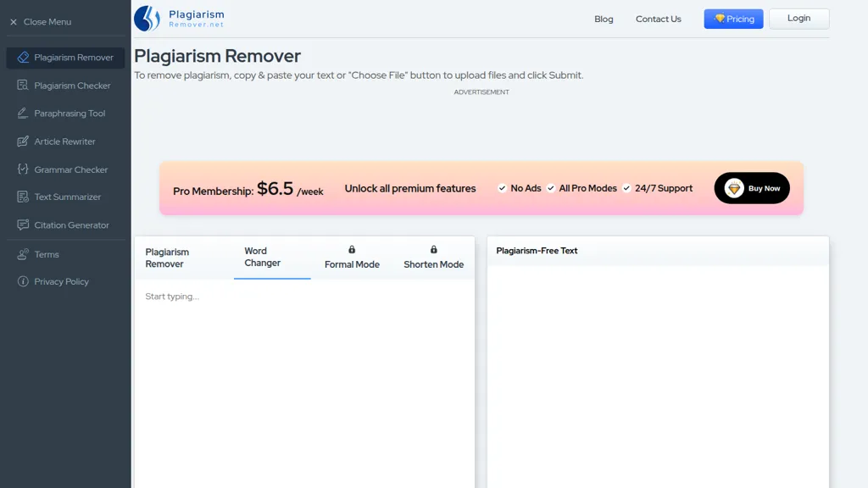
Task: Select Text Summarizer in sidebar
Action: 65,197
